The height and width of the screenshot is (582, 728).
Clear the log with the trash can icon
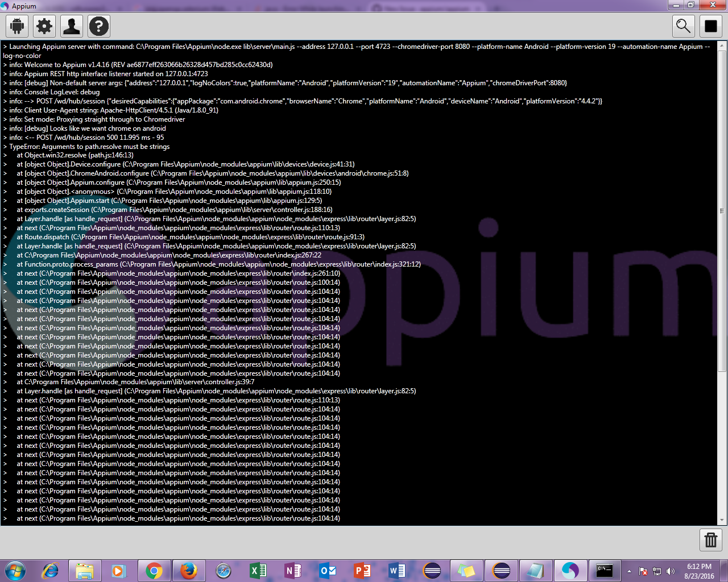coord(711,539)
